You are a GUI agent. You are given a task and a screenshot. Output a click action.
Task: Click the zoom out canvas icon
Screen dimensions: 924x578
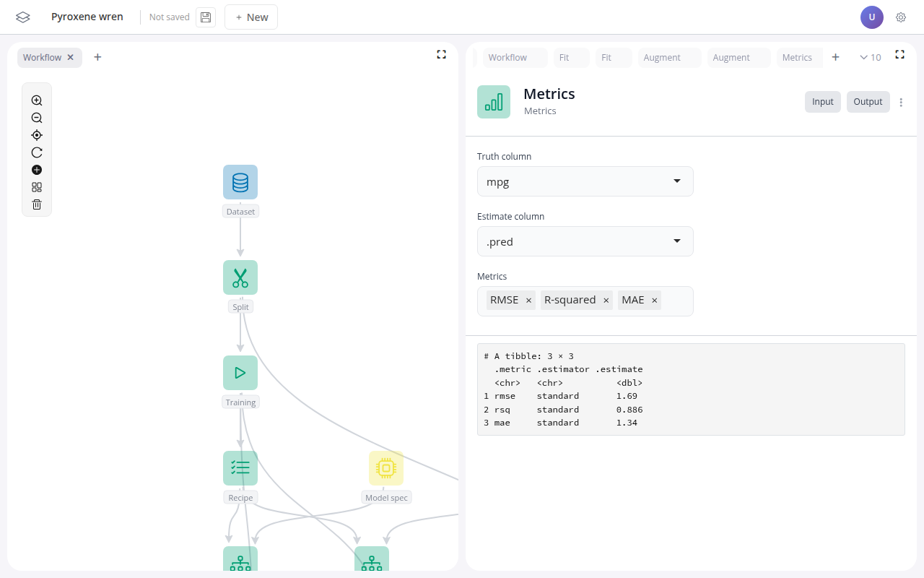tap(37, 118)
